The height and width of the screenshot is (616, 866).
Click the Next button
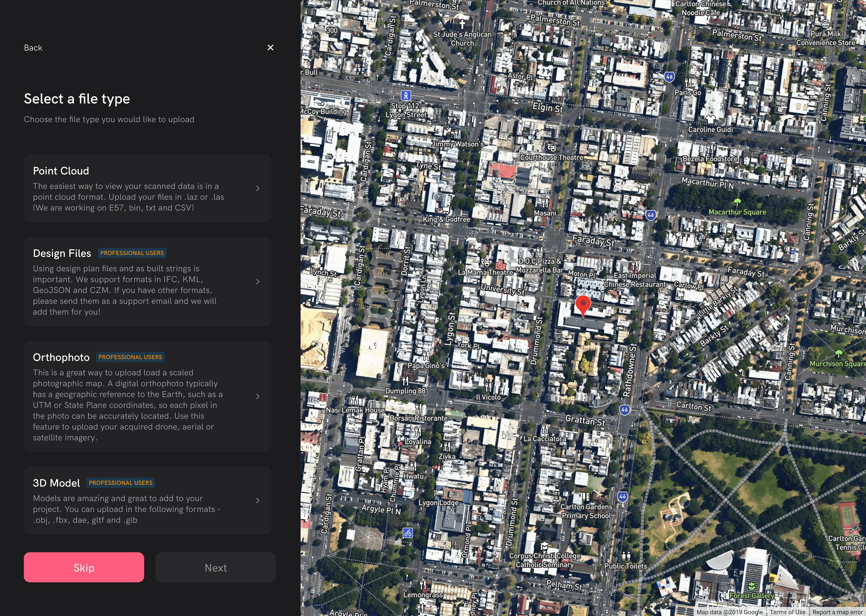point(215,567)
